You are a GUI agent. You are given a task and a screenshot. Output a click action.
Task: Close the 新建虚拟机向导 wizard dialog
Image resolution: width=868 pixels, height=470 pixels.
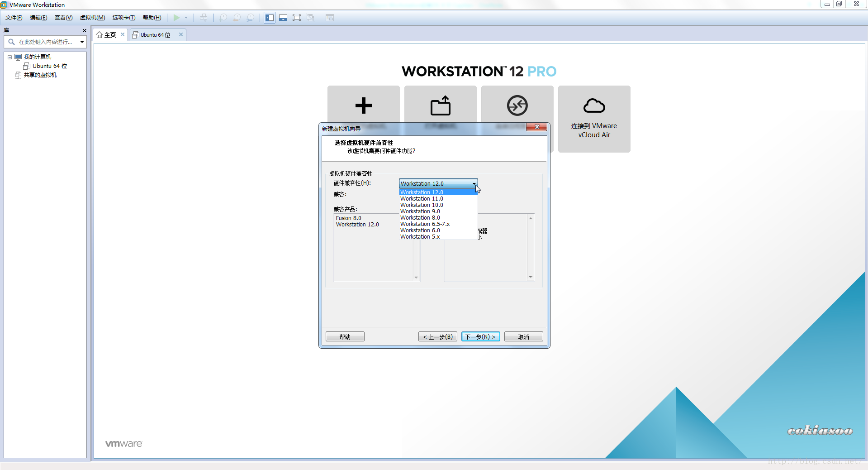click(x=537, y=127)
